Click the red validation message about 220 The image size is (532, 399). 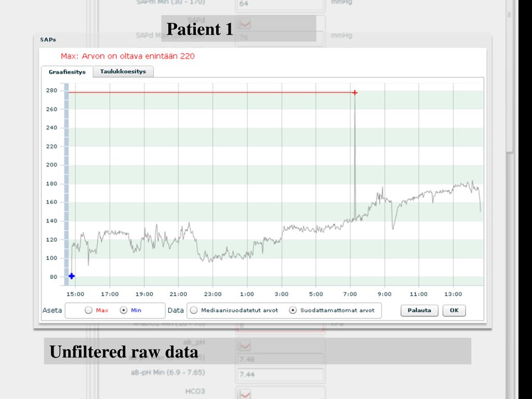pyautogui.click(x=128, y=56)
